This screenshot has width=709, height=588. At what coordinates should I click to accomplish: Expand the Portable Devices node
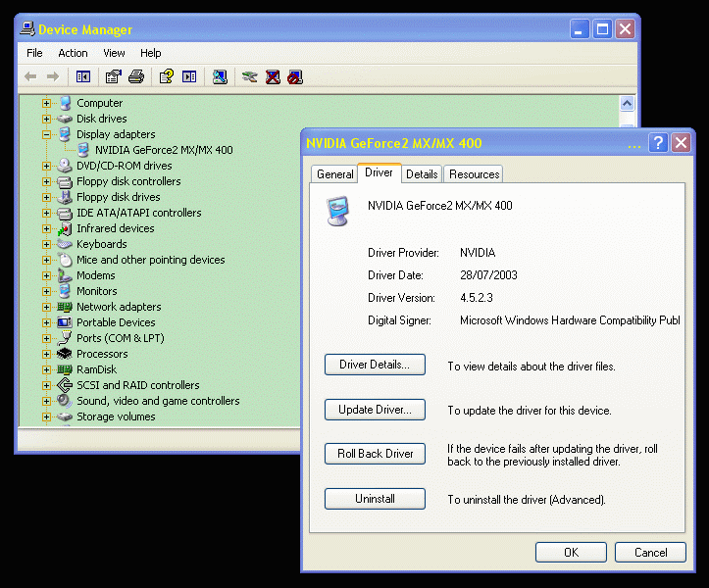pos(46,322)
